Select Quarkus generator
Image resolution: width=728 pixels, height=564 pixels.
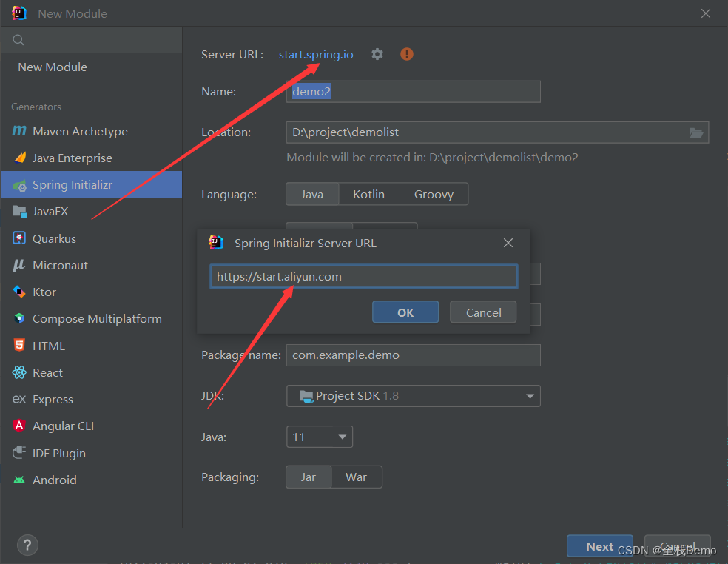(x=91, y=238)
